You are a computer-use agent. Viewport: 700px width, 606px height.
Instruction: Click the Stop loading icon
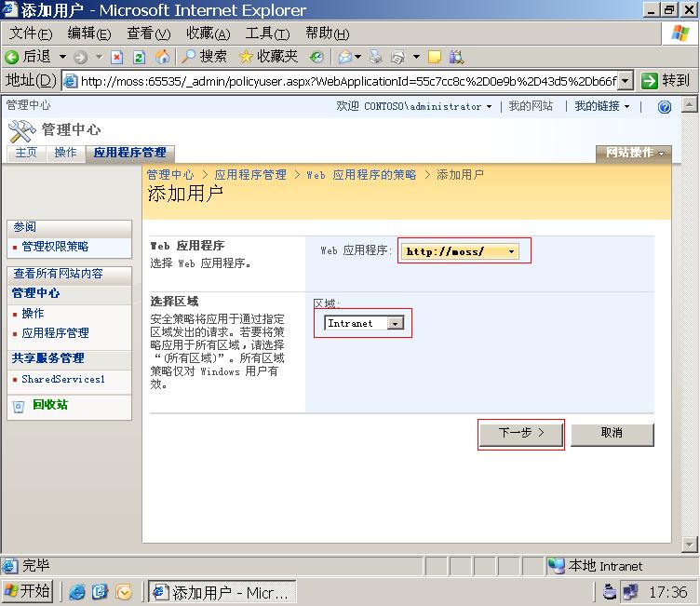coord(116,57)
